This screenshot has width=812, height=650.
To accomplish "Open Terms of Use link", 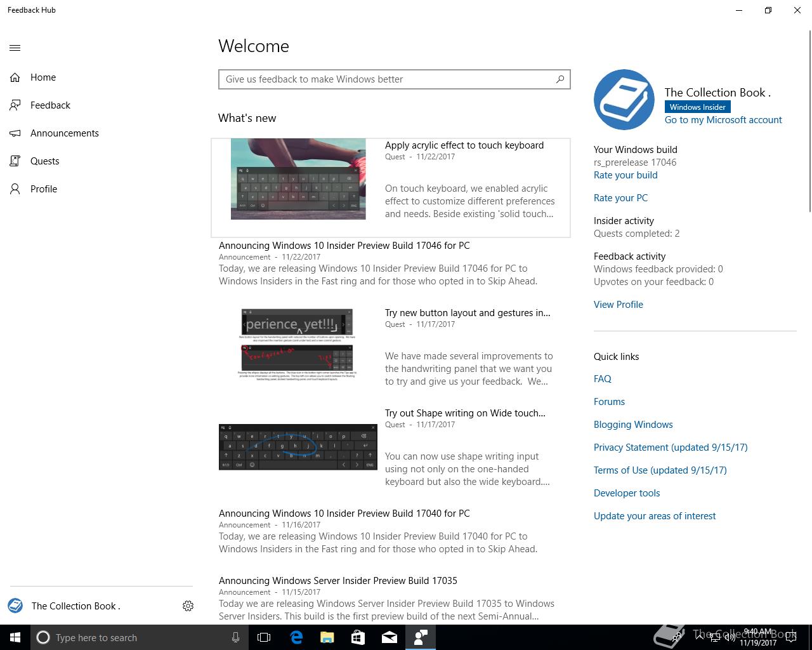I will pyautogui.click(x=660, y=470).
